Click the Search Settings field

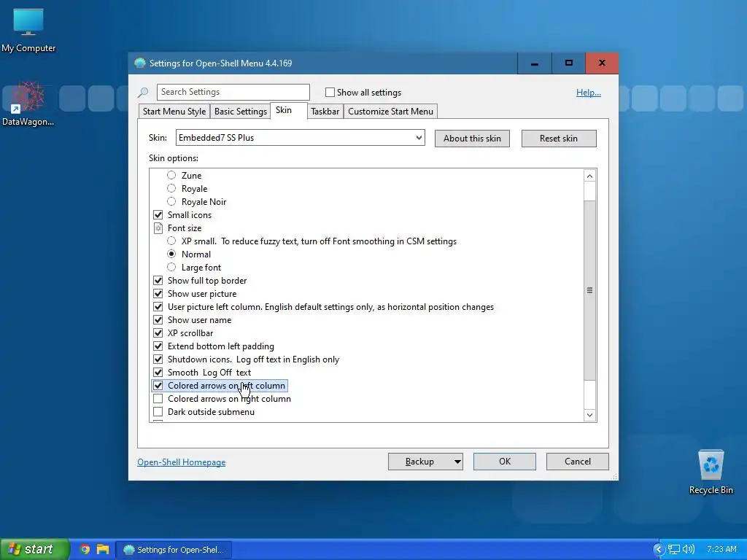tap(233, 92)
